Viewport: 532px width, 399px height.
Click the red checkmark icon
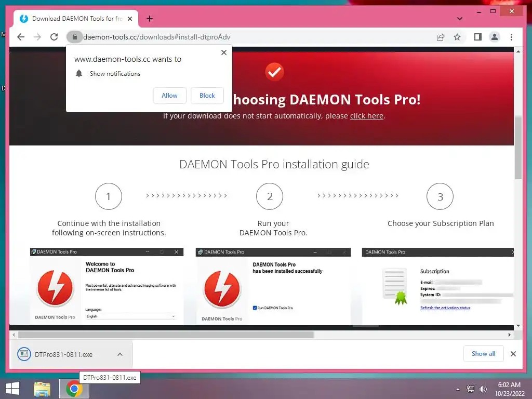274,72
